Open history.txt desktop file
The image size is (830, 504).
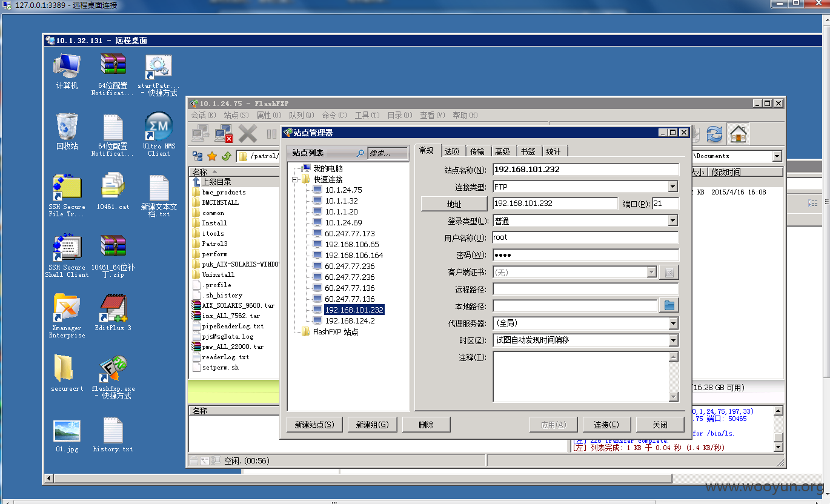pyautogui.click(x=113, y=435)
